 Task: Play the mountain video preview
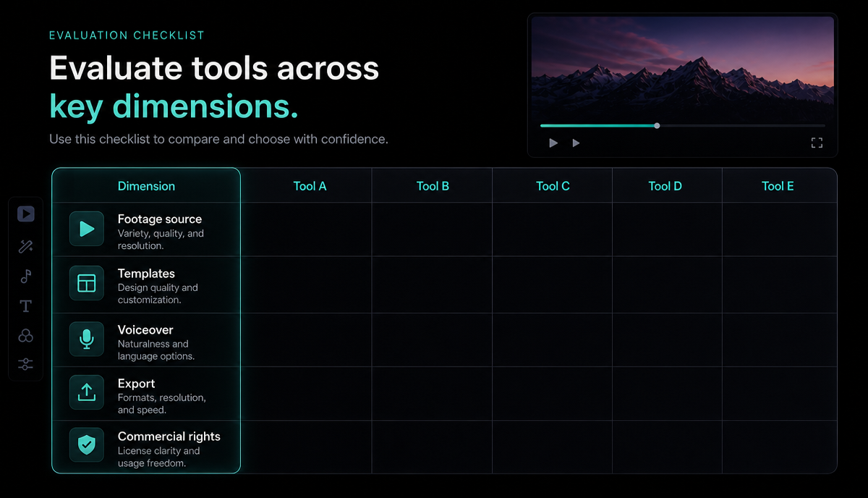point(553,143)
